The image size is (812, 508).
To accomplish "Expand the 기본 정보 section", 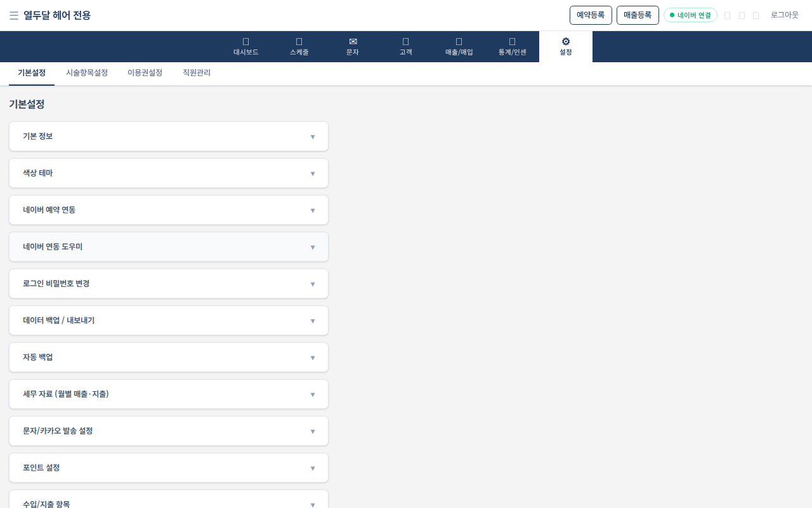I will [x=169, y=137].
